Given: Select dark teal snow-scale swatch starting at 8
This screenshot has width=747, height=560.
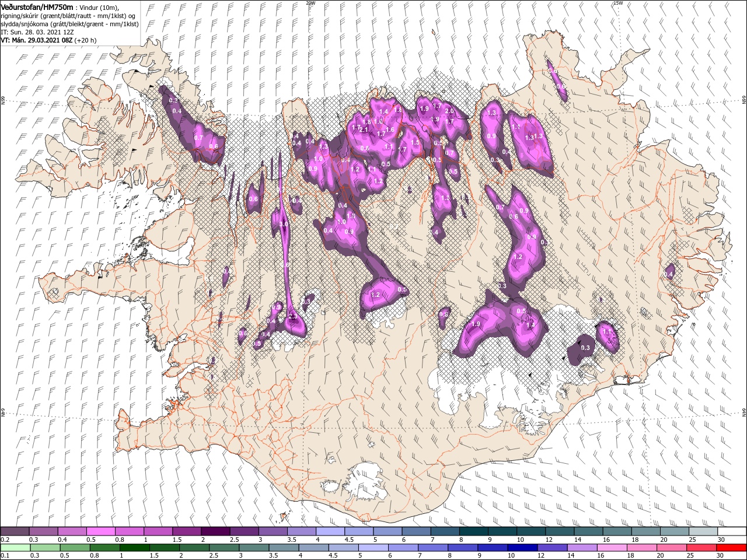Looking at the screenshot, I should coord(473,531).
